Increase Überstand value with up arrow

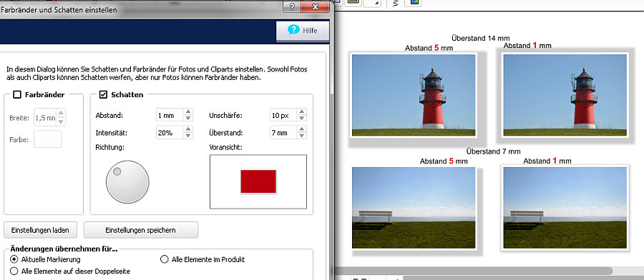click(302, 129)
